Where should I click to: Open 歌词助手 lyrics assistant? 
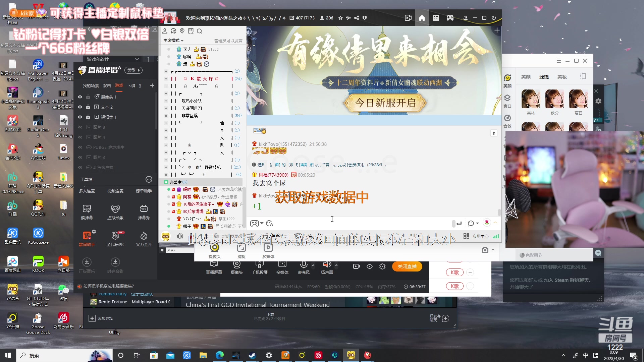click(87, 239)
